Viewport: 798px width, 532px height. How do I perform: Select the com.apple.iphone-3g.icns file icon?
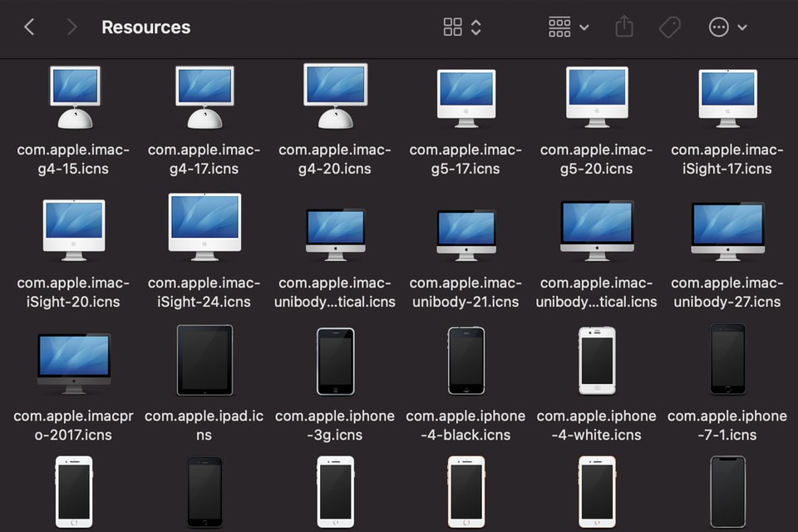[335, 361]
